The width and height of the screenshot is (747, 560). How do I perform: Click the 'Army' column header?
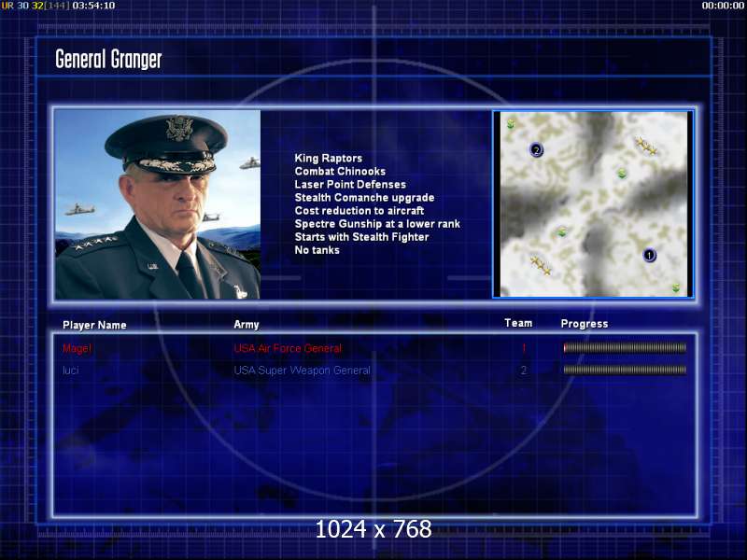click(x=247, y=325)
